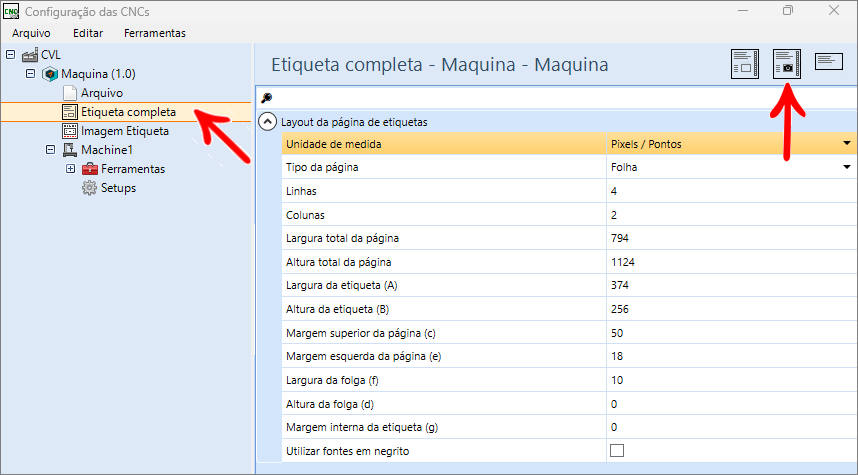Edit Largura da folga (f) value 10

731,380
